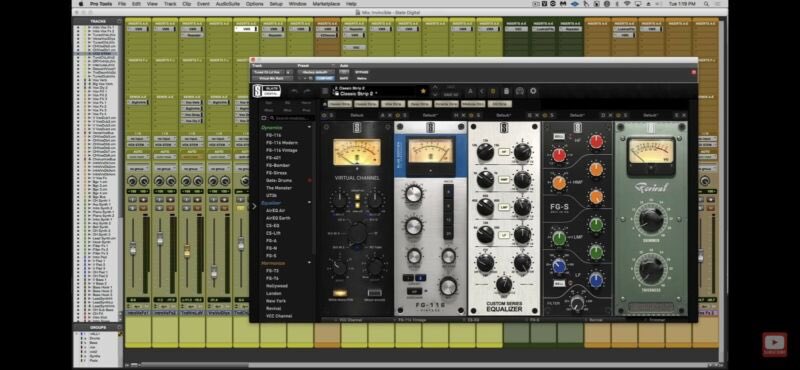Click the FG-116 large output knob at bottom
The image size is (800, 370).
[x=448, y=286]
